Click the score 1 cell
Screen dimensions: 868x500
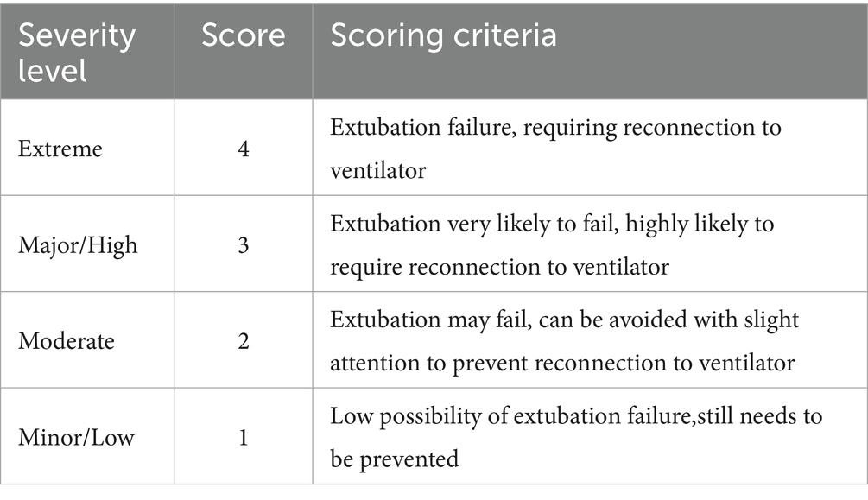point(243,437)
